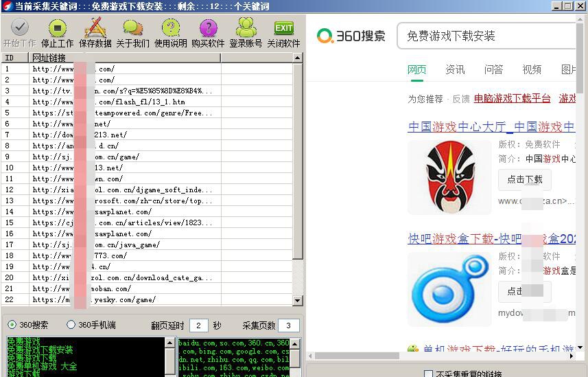Switch to the 网页 tab
The height and width of the screenshot is (377, 588).
pyautogui.click(x=416, y=69)
